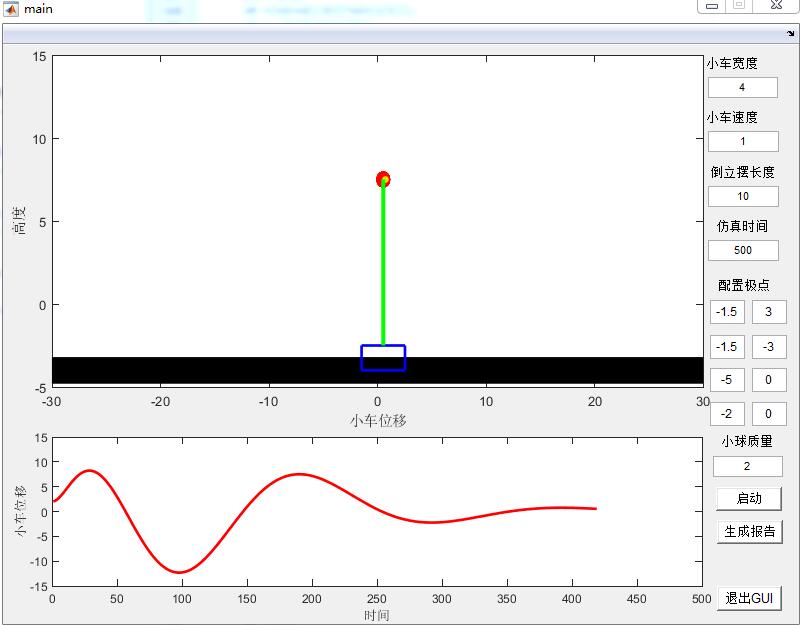Click the second-row pole field showing -1.5

pos(727,347)
